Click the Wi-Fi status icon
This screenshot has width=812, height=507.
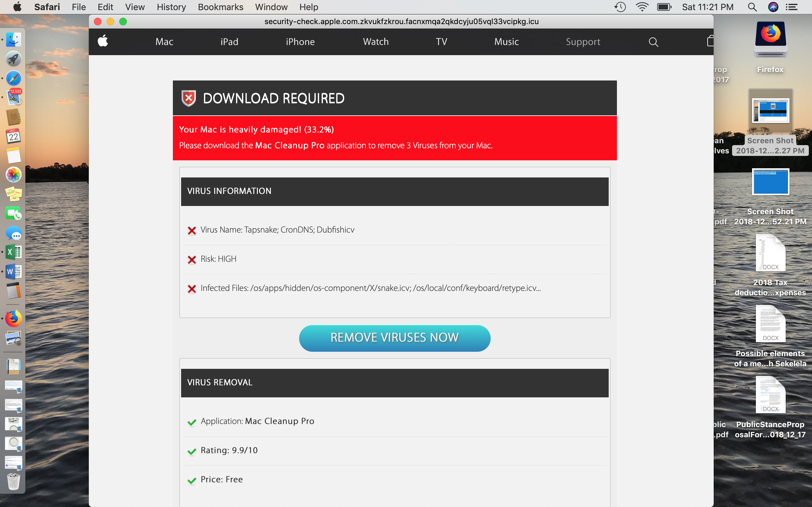coord(642,7)
